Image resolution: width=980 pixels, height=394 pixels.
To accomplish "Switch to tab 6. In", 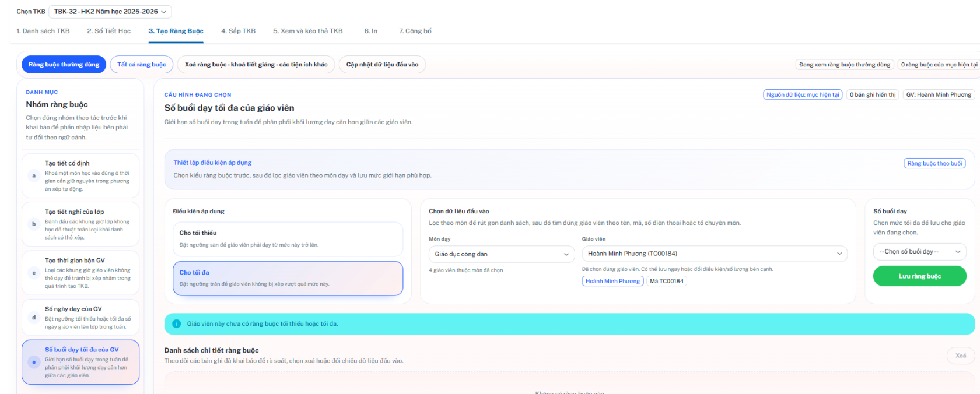I will pyautogui.click(x=371, y=31).
